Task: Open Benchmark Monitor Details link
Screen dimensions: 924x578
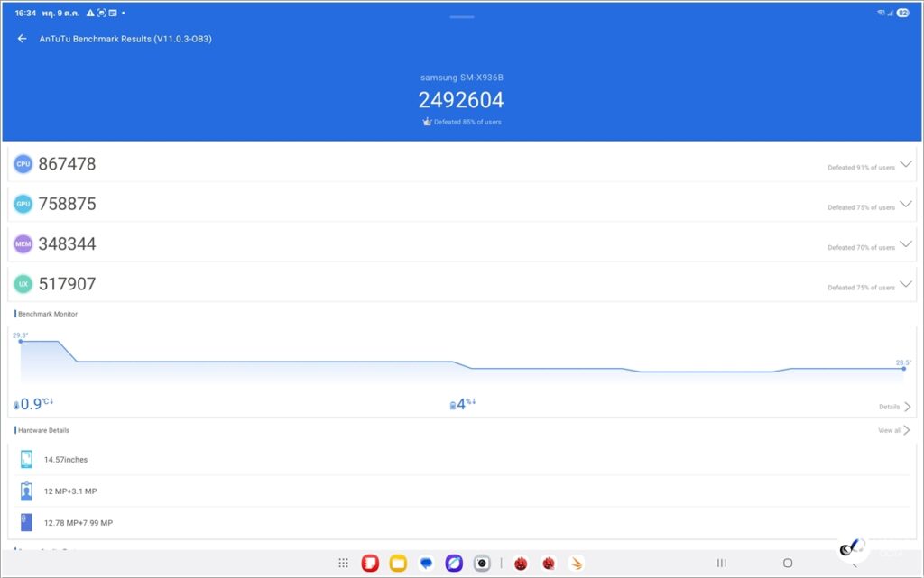Action: (894, 407)
